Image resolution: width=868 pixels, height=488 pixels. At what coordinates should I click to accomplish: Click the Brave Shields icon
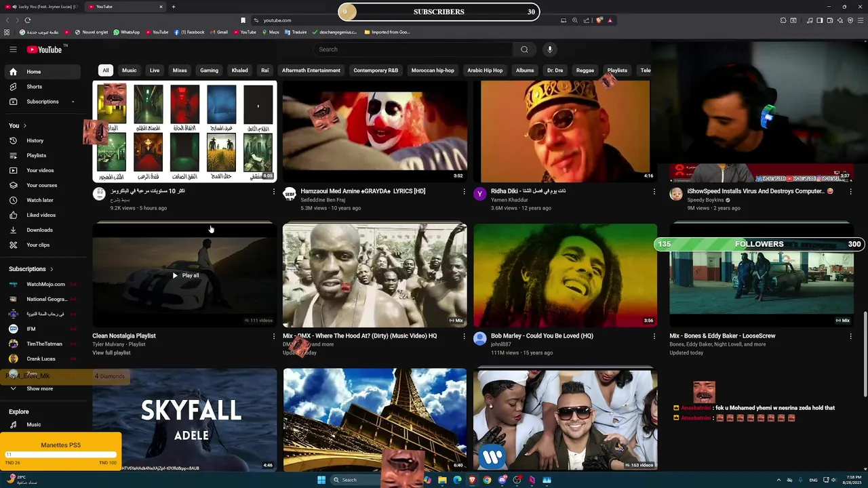pos(599,20)
